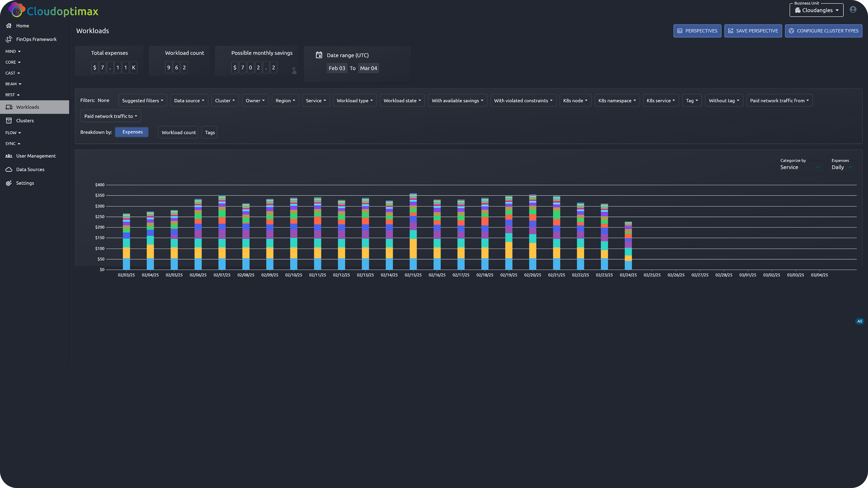
Task: Switch breakdown to Tags
Action: (x=210, y=132)
